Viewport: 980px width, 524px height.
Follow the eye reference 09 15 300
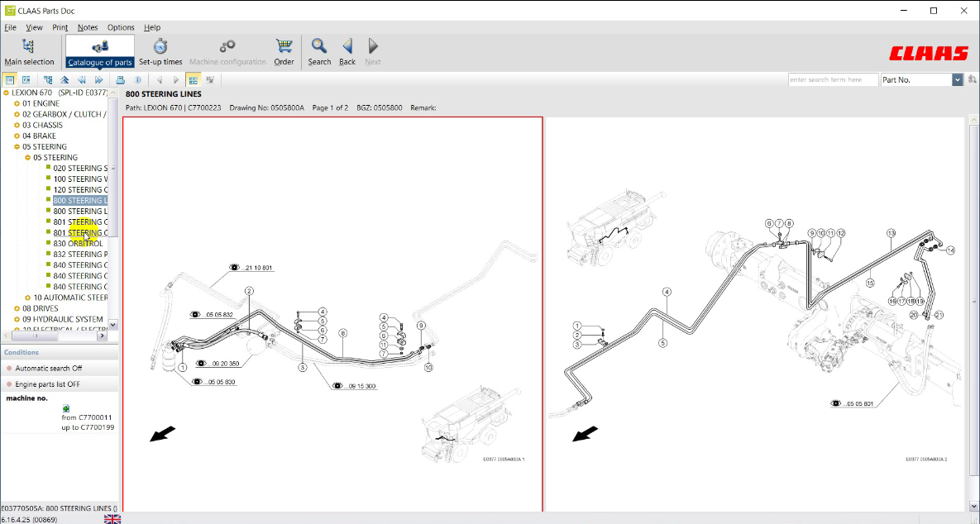click(355, 386)
